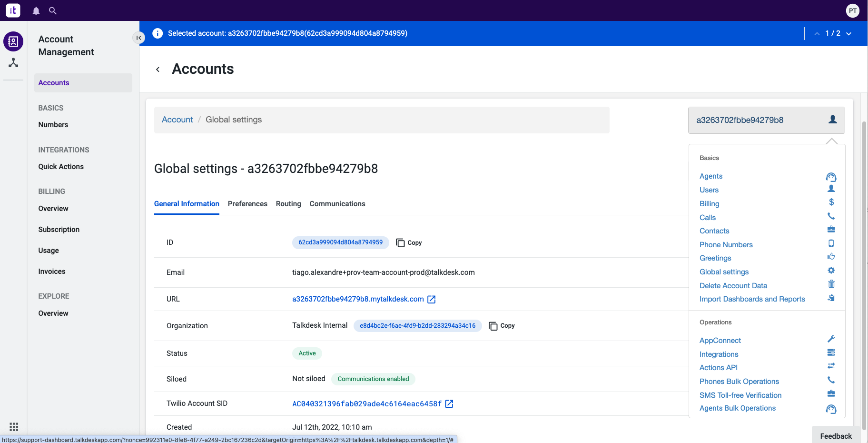Screen dimensions: 868x443
Task: Click the Account breadcrumb link
Action: 178,120
